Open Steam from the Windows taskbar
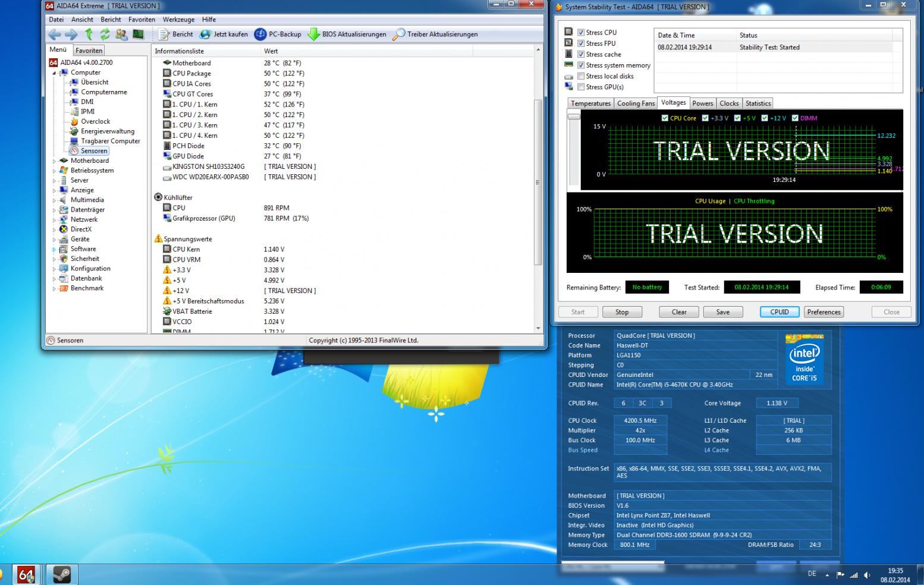Screen dimensions: 924x585 tap(61, 574)
